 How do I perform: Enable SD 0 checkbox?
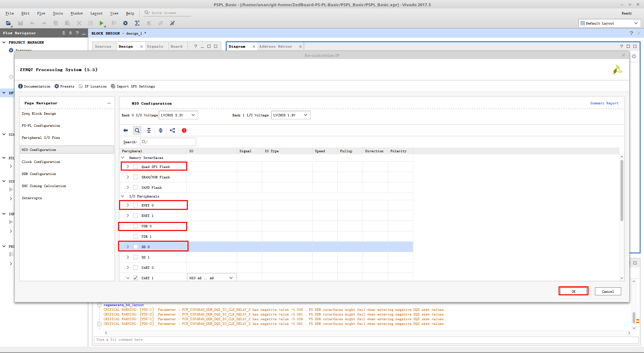[x=136, y=247]
